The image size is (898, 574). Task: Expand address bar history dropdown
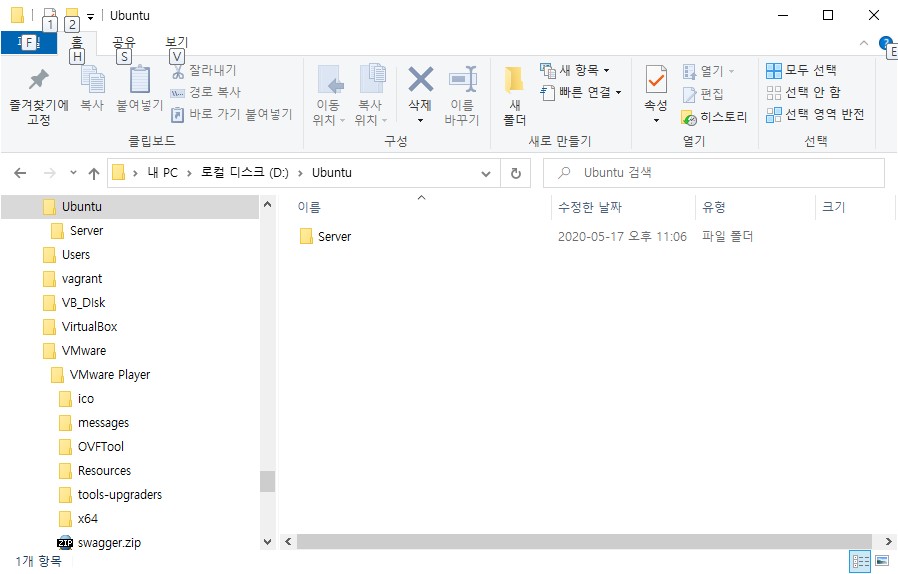486,174
